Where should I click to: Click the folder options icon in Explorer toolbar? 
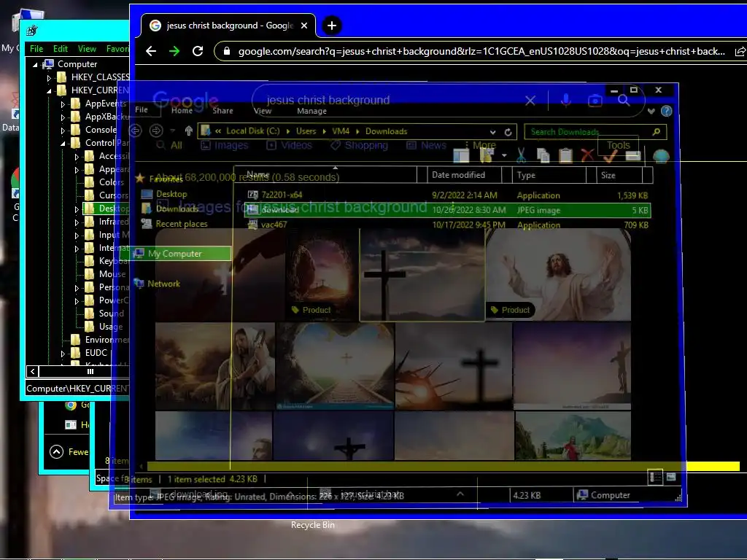487,155
